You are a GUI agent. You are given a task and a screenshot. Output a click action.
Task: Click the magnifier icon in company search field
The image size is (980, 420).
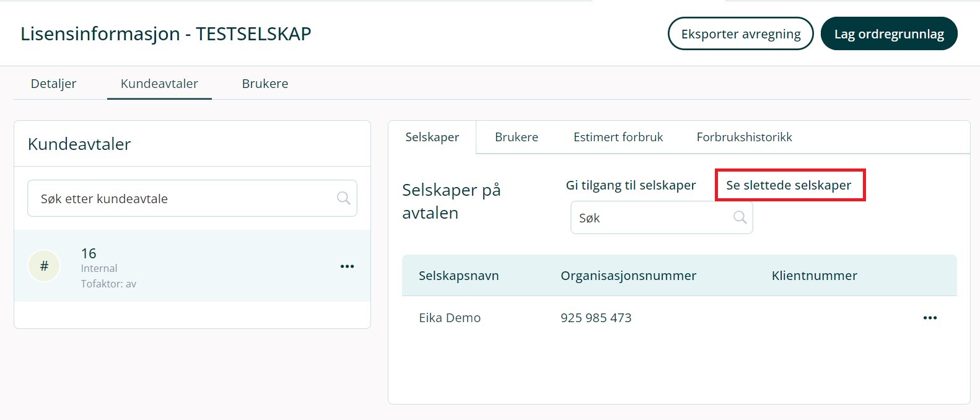(x=740, y=217)
